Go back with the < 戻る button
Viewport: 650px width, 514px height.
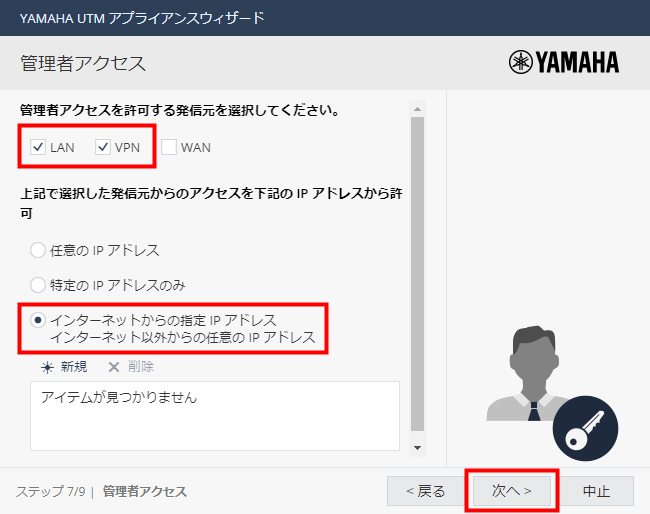tap(425, 491)
